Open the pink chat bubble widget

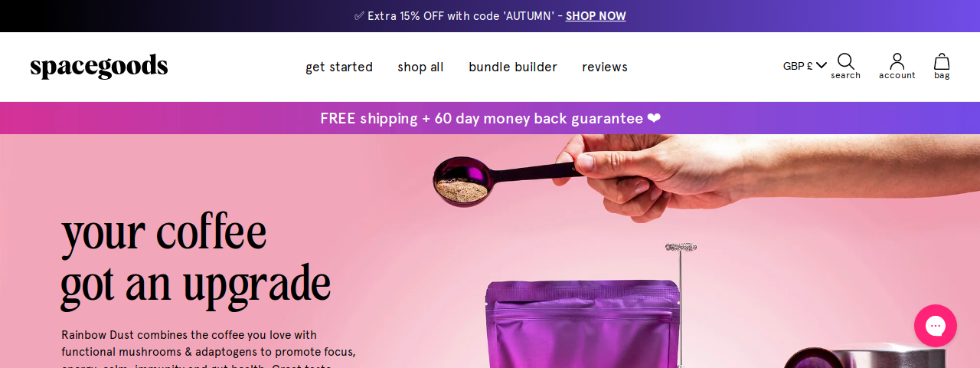[936, 326]
